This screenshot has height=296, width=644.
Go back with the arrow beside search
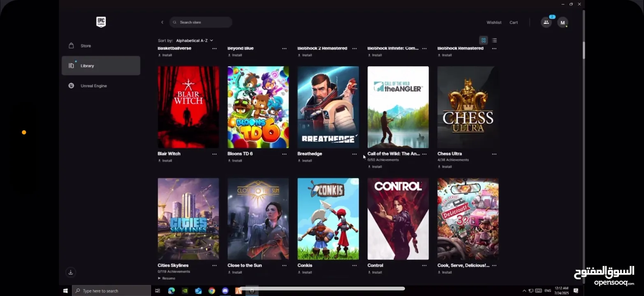click(x=162, y=22)
